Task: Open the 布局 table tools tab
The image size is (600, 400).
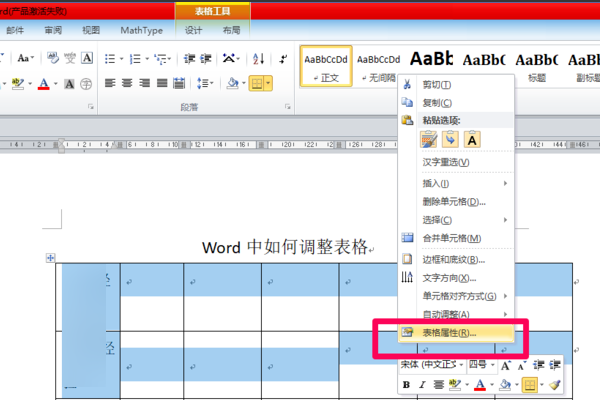Action: pyautogui.click(x=232, y=30)
